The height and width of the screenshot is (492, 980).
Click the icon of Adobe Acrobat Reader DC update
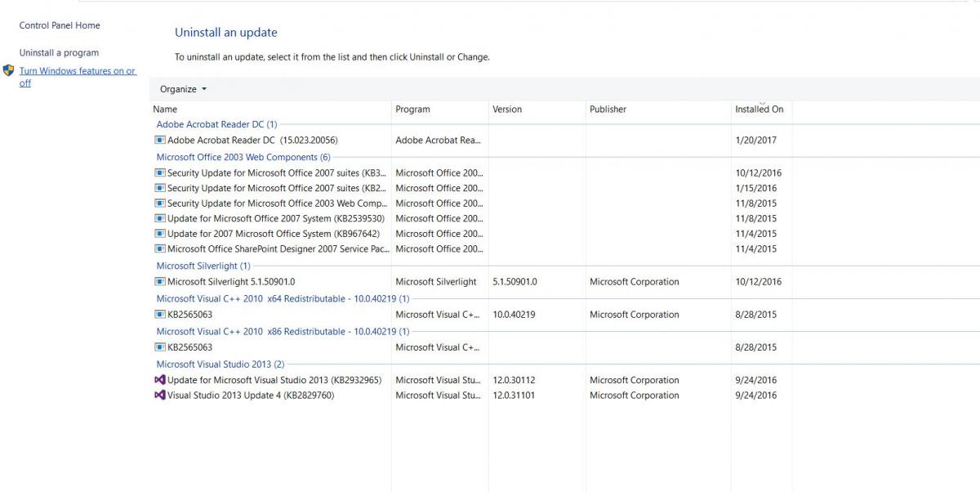point(160,141)
